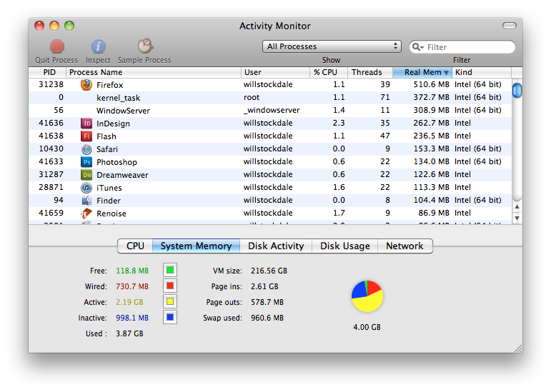Sort by Kind column header
The width and height of the screenshot is (551, 392).
tap(482, 72)
